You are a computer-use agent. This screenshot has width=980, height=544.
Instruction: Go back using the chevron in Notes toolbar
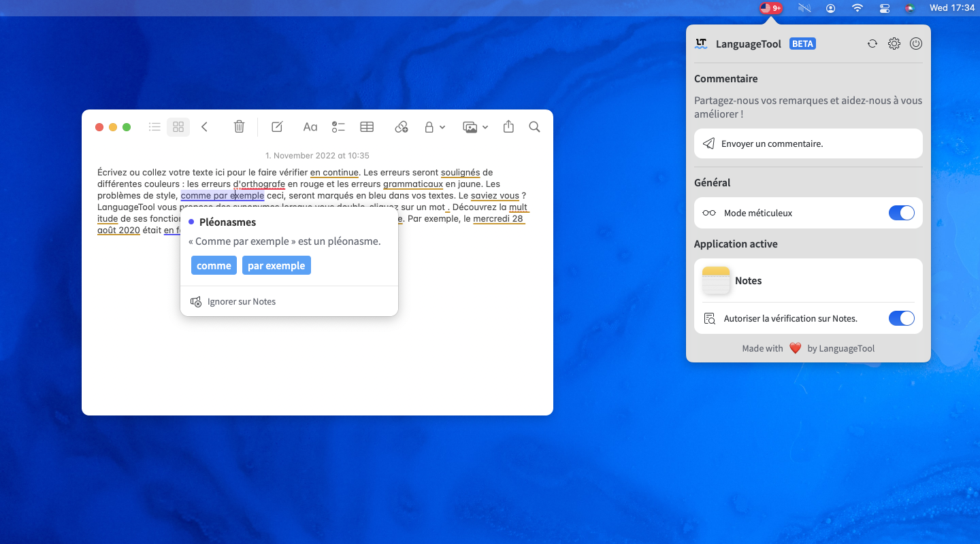click(x=204, y=127)
